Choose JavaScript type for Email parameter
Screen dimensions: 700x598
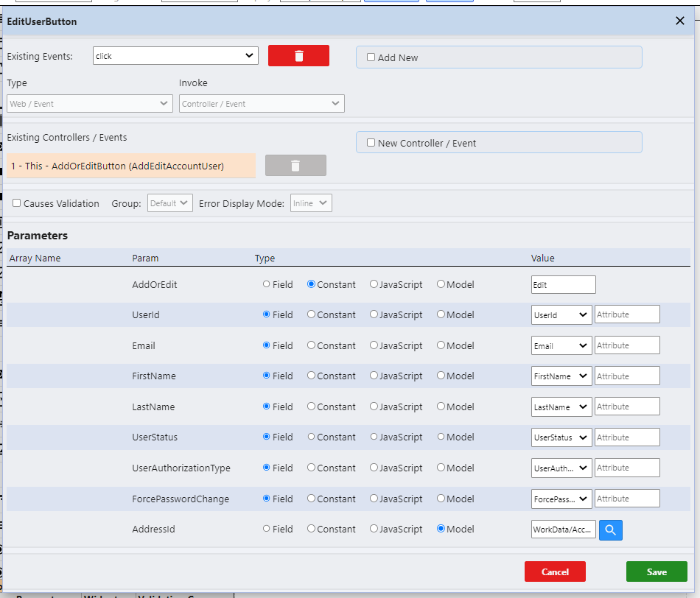374,345
